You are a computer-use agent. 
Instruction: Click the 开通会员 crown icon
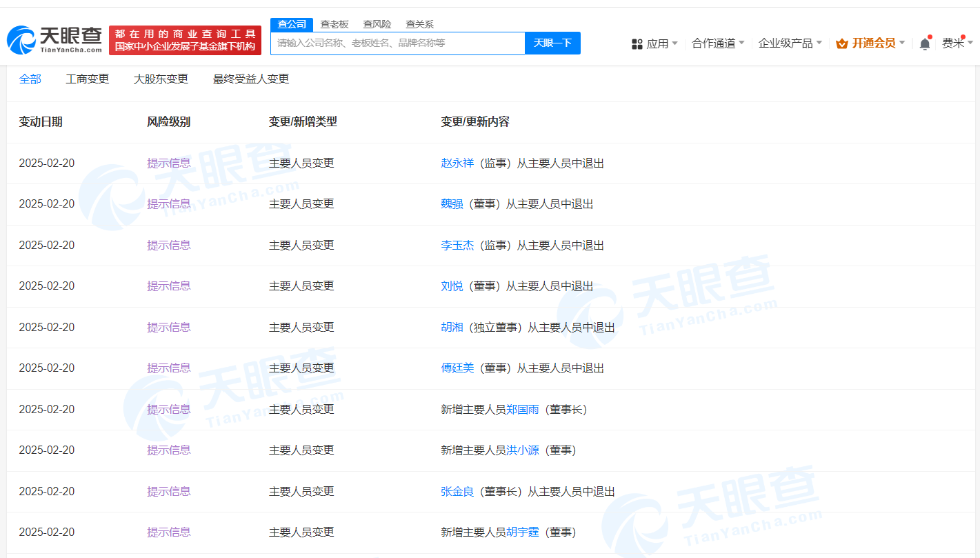point(841,43)
